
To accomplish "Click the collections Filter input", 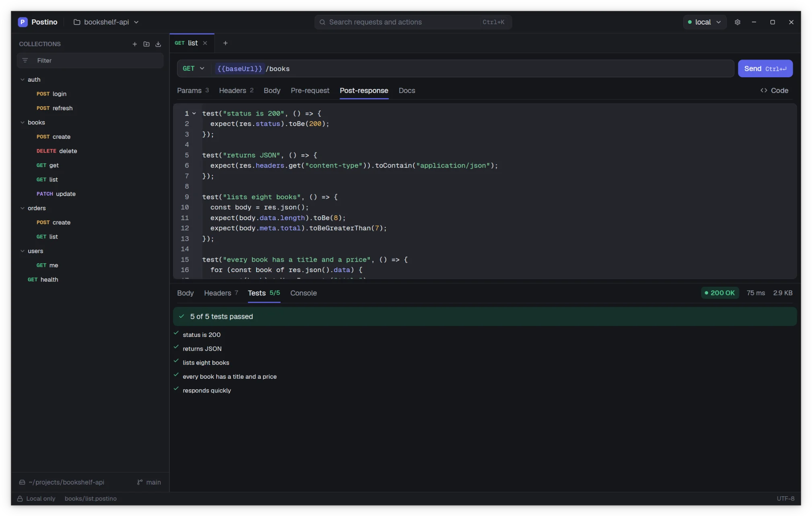I will (90, 60).
